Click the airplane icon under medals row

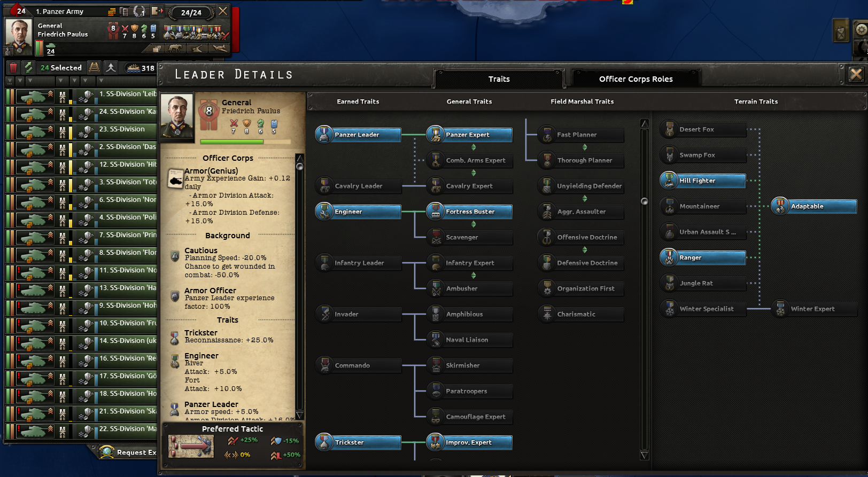(x=219, y=49)
